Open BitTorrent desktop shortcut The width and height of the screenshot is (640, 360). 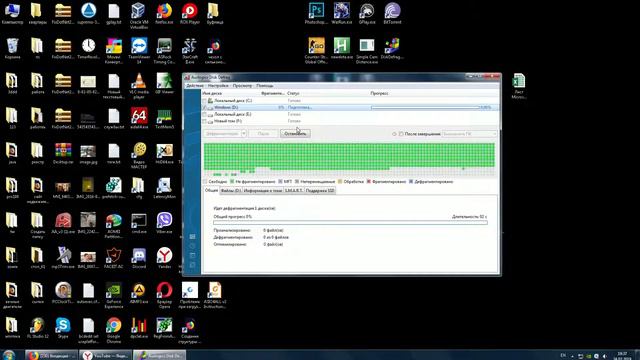coord(392,13)
